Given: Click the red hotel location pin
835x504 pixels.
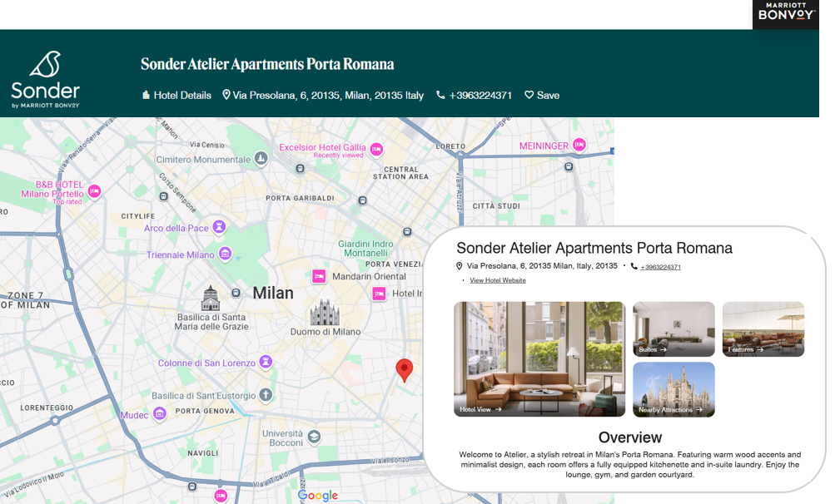Looking at the screenshot, I should point(405,370).
